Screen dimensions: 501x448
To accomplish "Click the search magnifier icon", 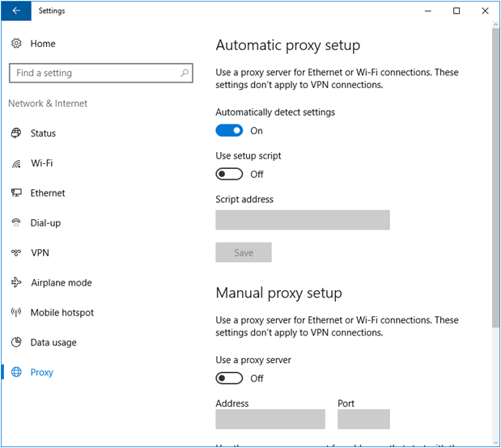I will click(185, 73).
